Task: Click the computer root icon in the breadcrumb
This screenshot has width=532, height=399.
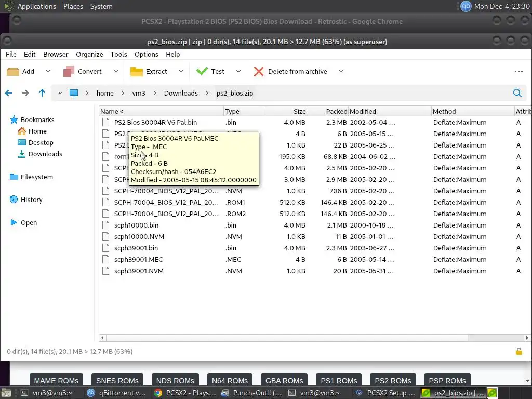Action: pyautogui.click(x=74, y=94)
